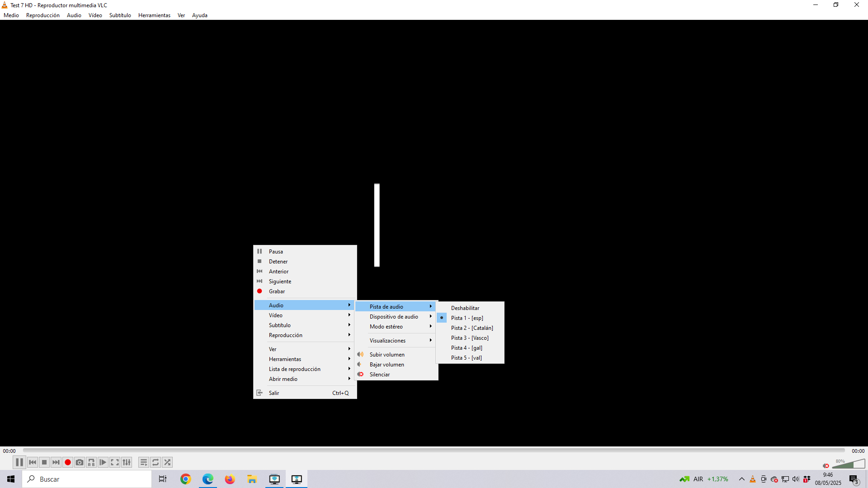Screen dimensions: 868x488
Task: Expand Dispositivo de audio submenu
Action: (396, 317)
